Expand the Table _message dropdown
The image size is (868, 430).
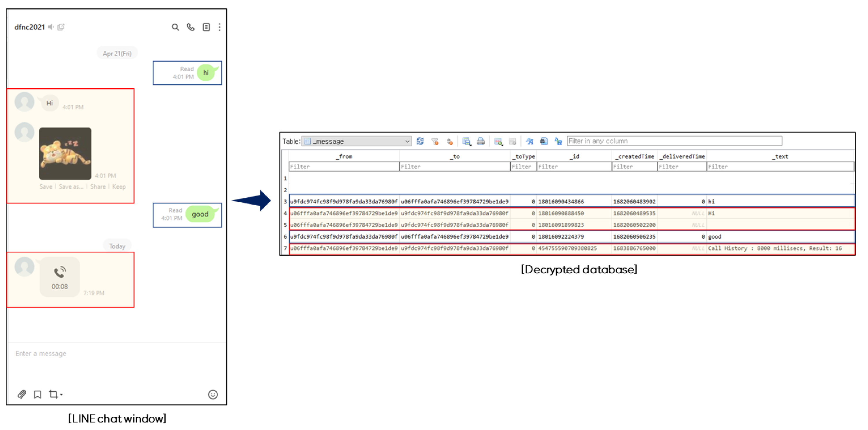click(407, 141)
